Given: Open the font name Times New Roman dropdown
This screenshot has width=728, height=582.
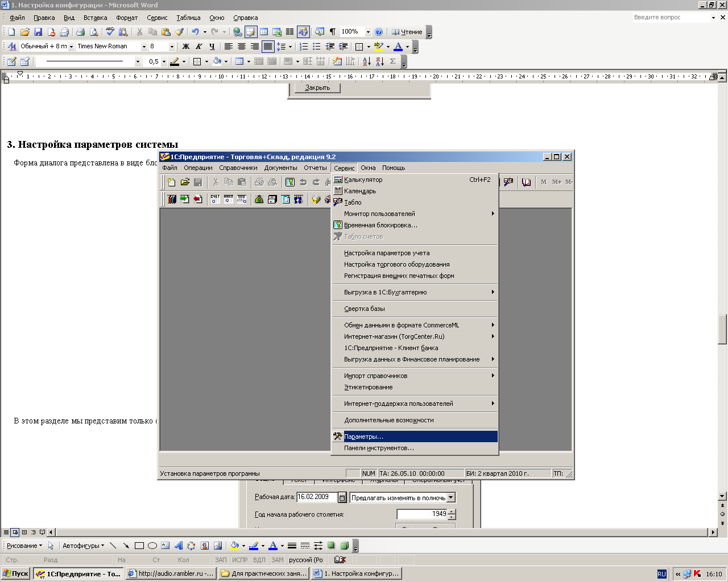Looking at the screenshot, I should (x=144, y=46).
